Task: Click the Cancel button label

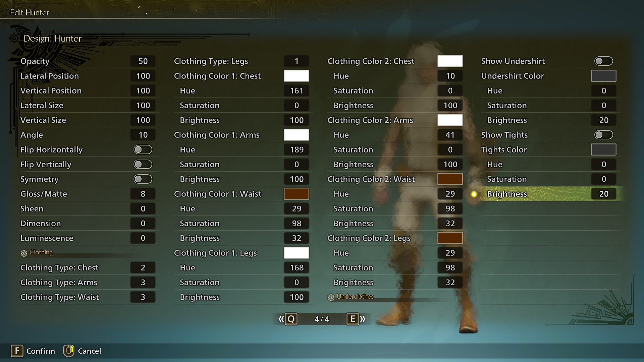Action: [89, 351]
